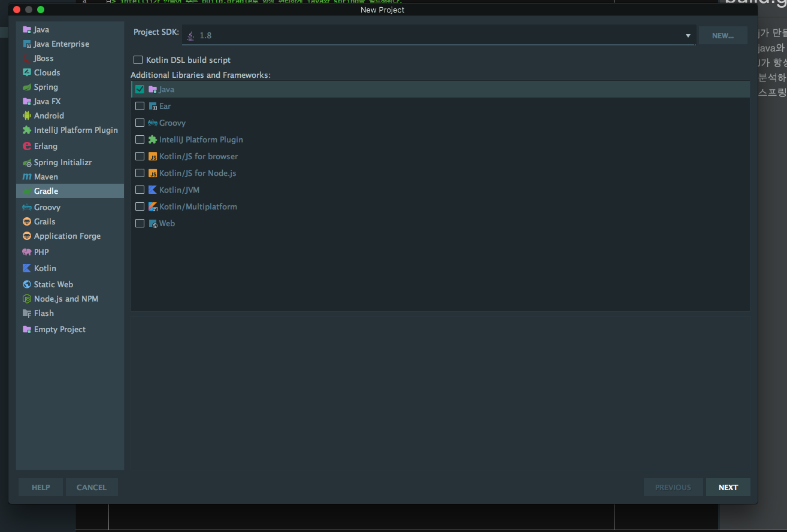Screen dimensions: 787x532
Task: Click the Kotlin/JVM framework icon
Action: (x=153, y=190)
